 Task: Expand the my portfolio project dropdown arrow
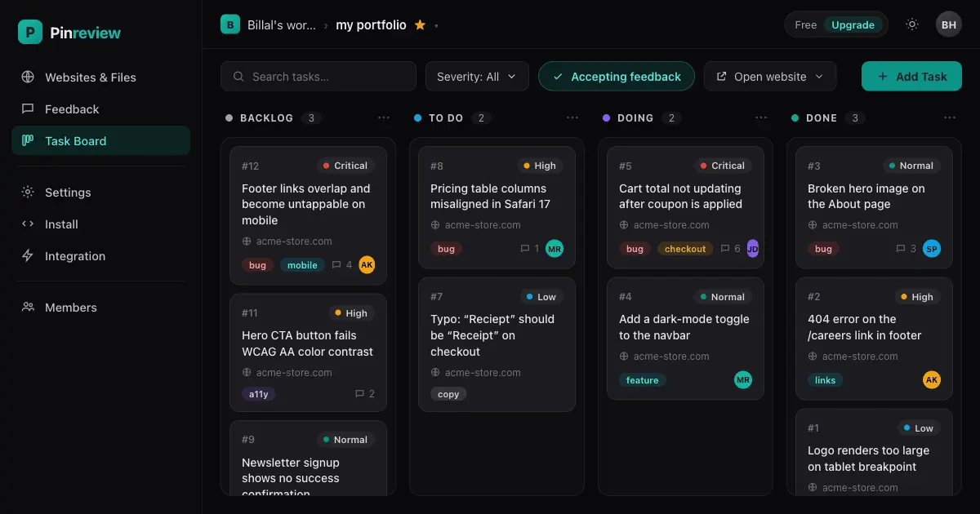point(436,26)
